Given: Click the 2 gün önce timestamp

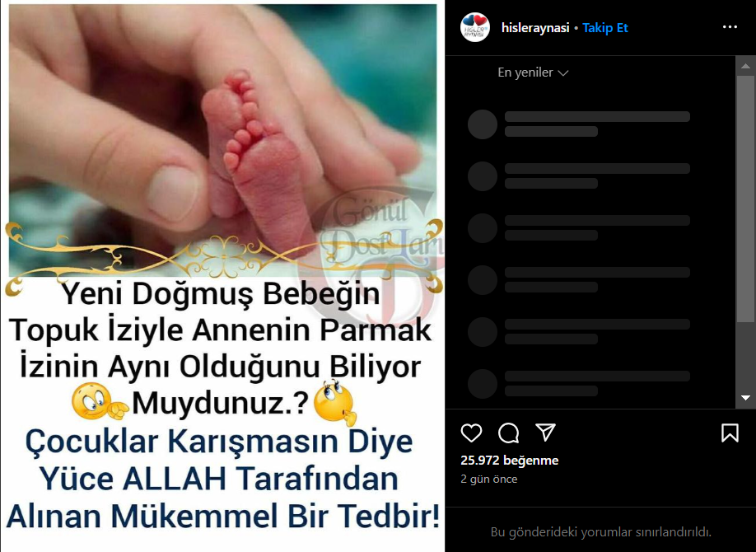Looking at the screenshot, I should tap(489, 479).
